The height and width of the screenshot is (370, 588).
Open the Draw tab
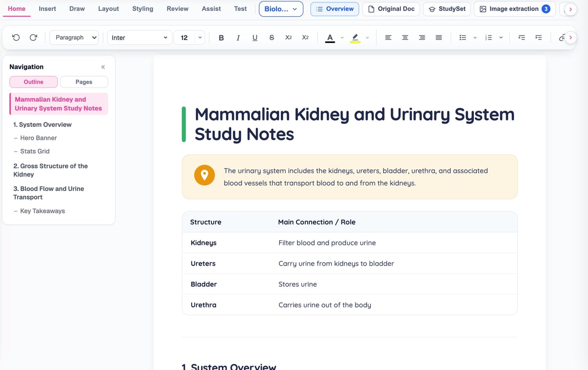tap(77, 9)
